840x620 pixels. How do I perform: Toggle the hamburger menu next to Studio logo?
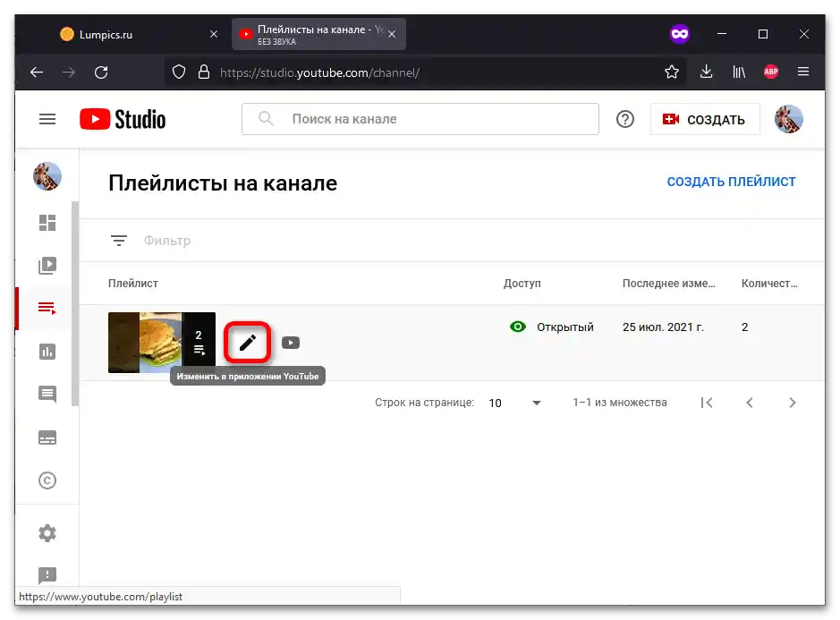click(47, 119)
